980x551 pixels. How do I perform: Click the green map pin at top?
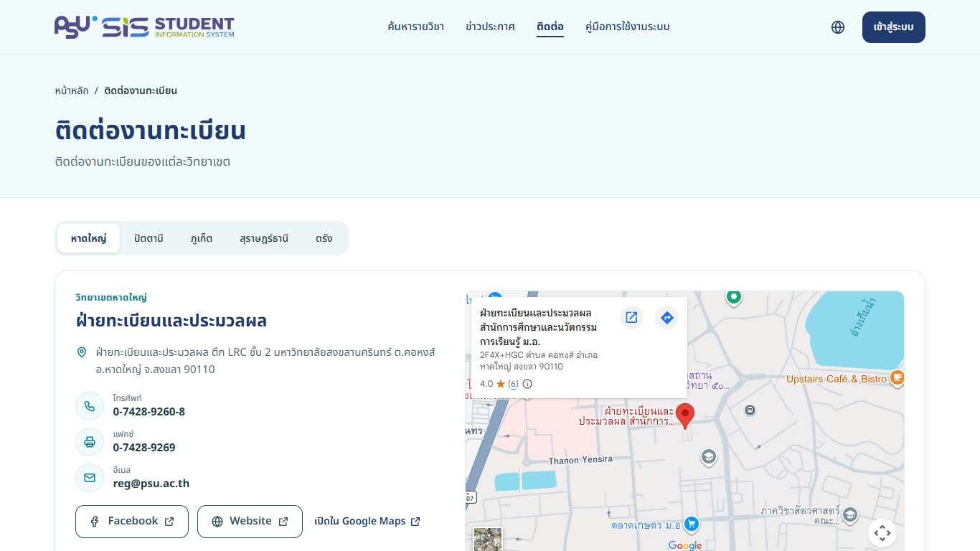[x=733, y=297]
